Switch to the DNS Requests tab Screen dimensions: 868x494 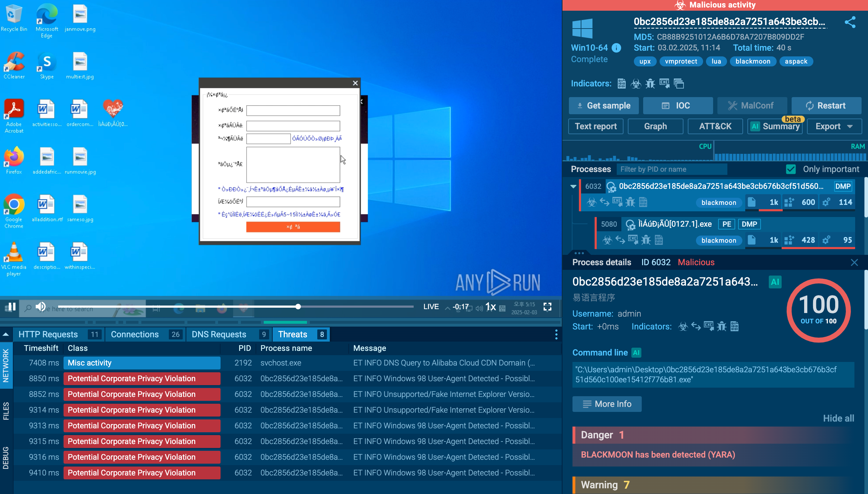(219, 334)
